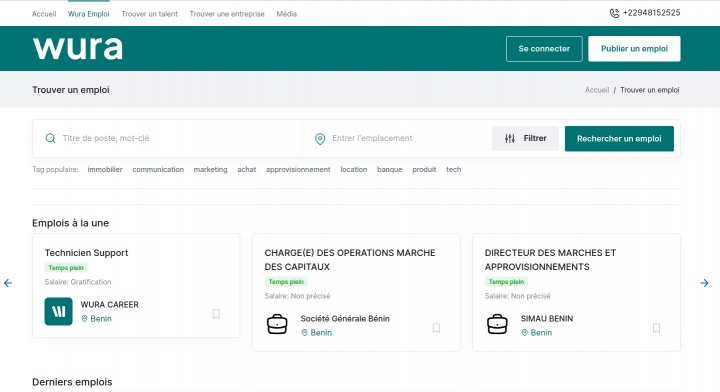
Task: Click the pin icon under Société Générale Bénin
Action: 304,333
